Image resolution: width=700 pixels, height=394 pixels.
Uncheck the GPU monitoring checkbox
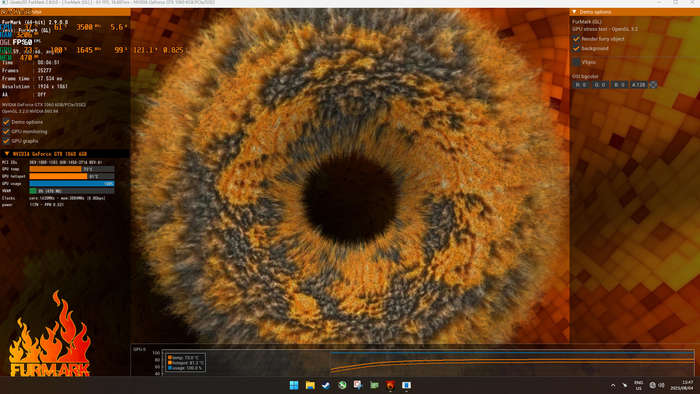coord(6,132)
